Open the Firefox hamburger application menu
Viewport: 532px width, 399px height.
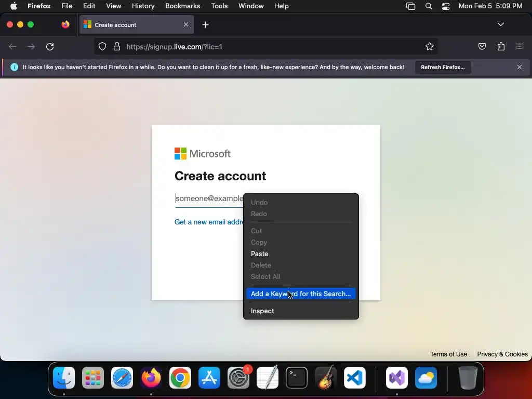520,46
